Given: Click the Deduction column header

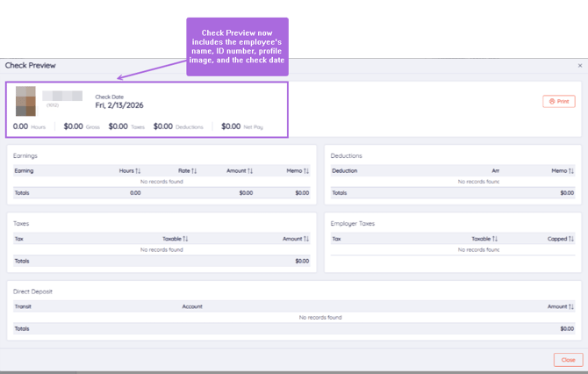Looking at the screenshot, I should [345, 170].
